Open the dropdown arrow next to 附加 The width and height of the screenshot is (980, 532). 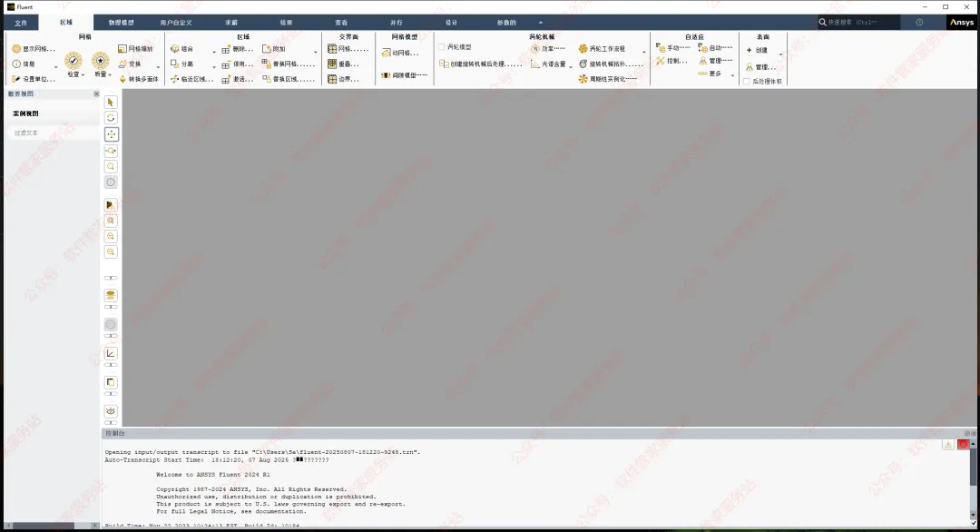(316, 52)
